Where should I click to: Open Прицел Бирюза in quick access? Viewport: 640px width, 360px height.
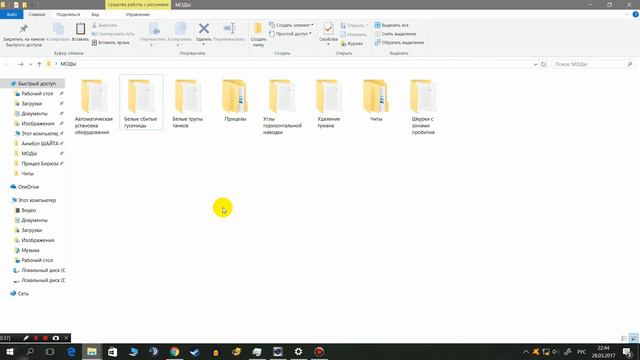point(40,163)
